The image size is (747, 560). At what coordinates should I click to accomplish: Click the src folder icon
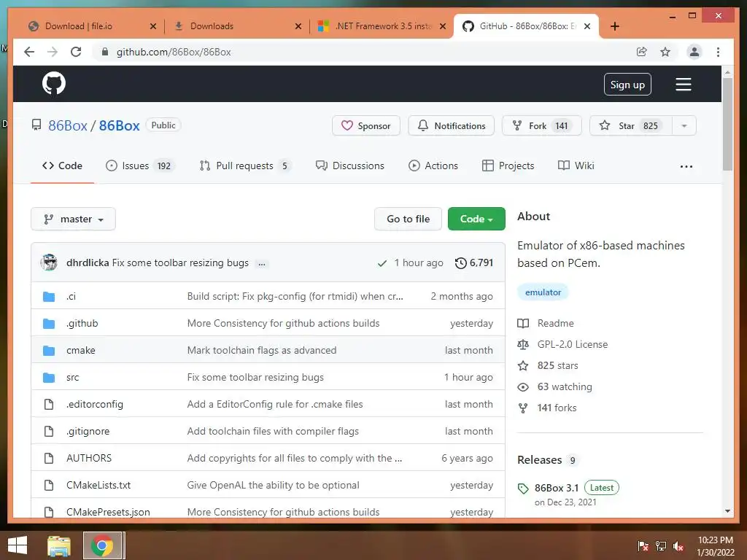(x=49, y=378)
